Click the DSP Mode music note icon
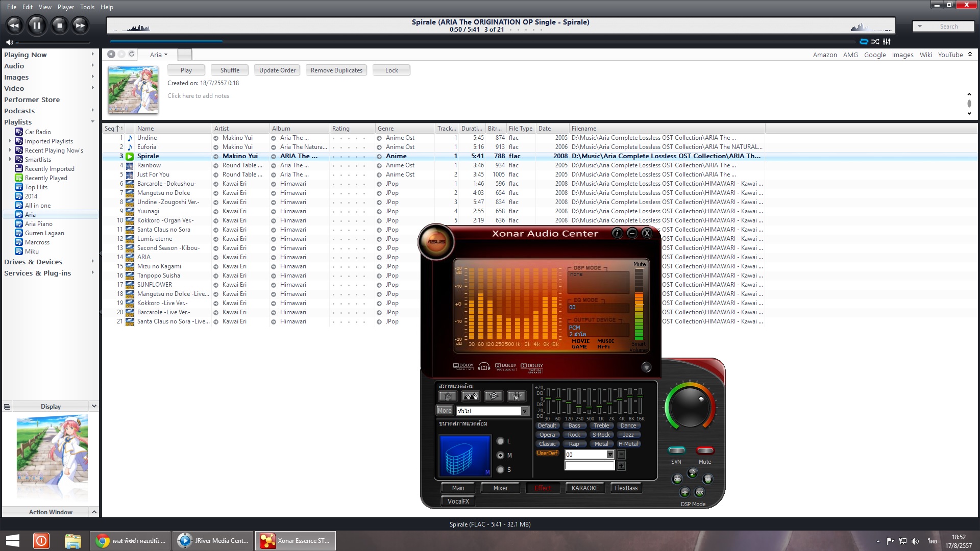Viewport: 980px width, 551px height. pyautogui.click(x=692, y=473)
